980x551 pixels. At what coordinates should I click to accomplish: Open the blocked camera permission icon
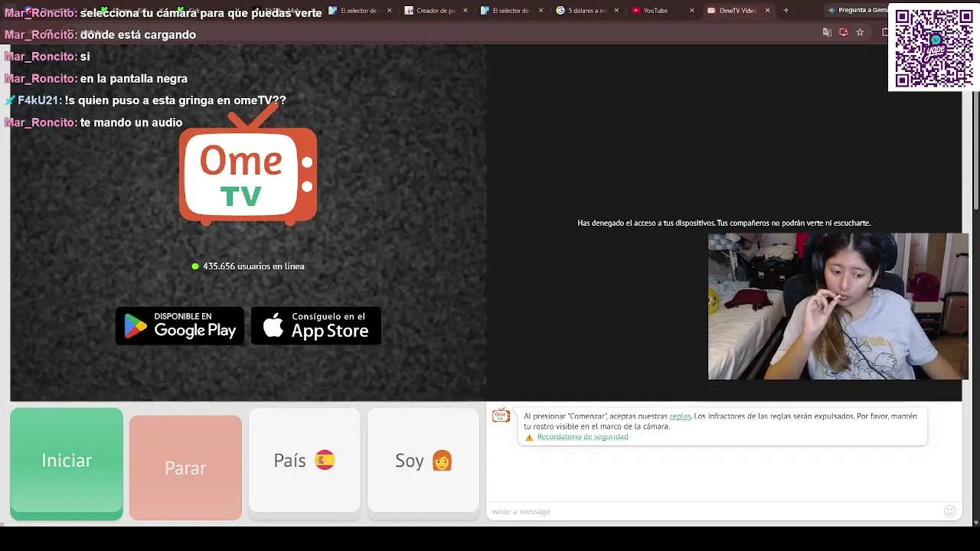[844, 32]
